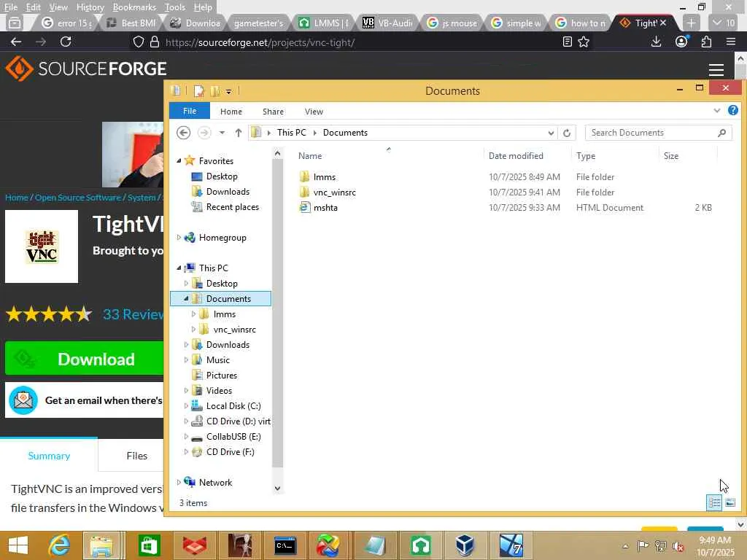Open VirtualBox from taskbar
The image size is (747, 560).
pos(465,545)
